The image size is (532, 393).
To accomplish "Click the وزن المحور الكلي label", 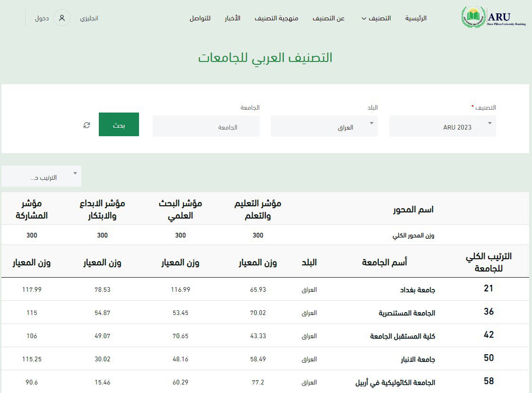I will click(413, 236).
